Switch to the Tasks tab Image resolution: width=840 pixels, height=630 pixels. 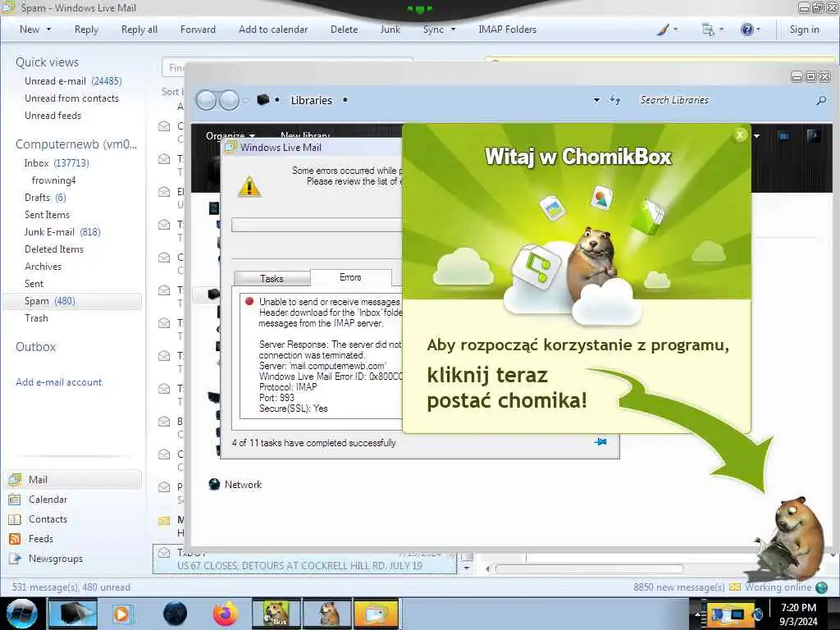click(x=272, y=279)
